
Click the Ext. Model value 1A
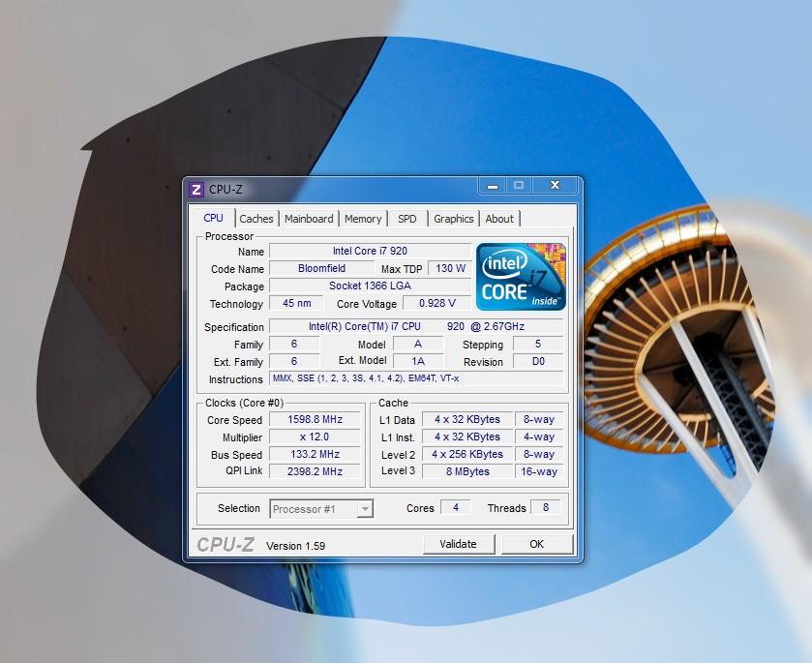418,361
